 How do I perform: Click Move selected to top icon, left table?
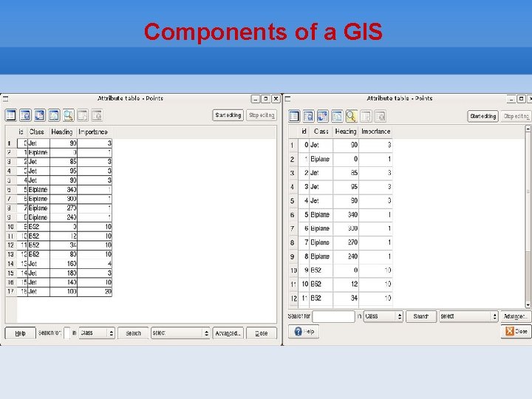(25, 115)
